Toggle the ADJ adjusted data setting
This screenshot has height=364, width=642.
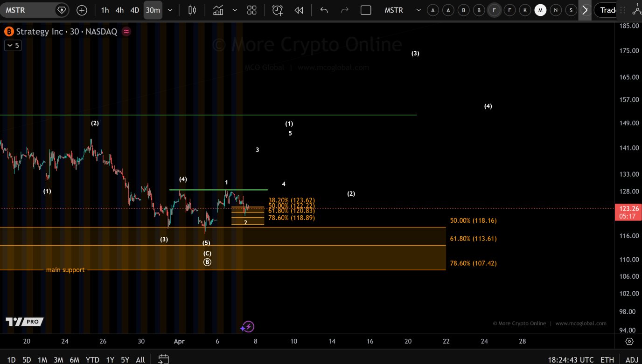(632, 360)
